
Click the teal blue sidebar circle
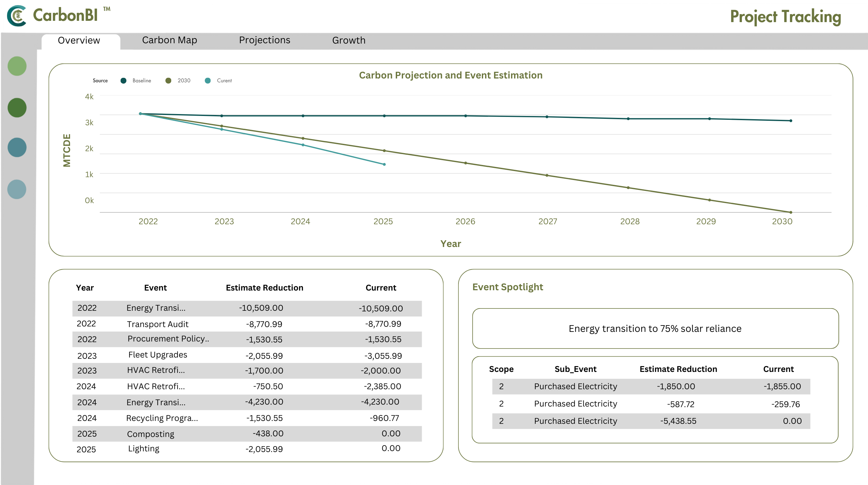click(x=17, y=147)
